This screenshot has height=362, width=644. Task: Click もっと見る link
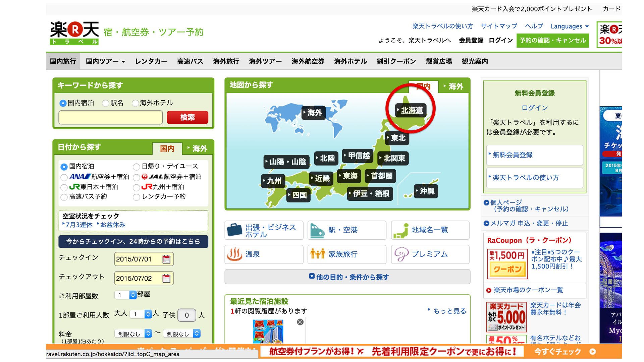click(x=449, y=311)
